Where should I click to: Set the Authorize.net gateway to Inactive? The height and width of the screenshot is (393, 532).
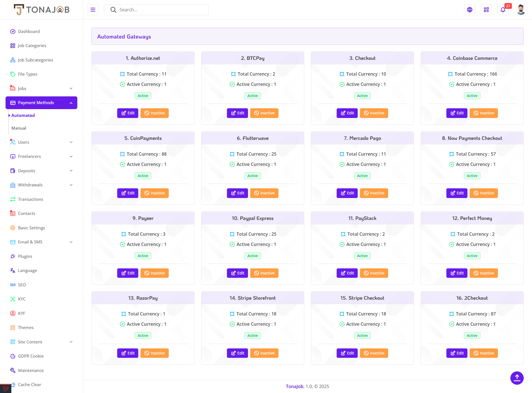pyautogui.click(x=154, y=113)
